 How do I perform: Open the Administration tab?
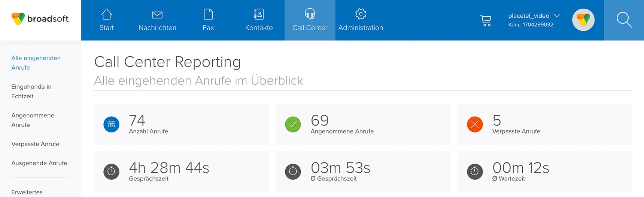click(x=361, y=20)
